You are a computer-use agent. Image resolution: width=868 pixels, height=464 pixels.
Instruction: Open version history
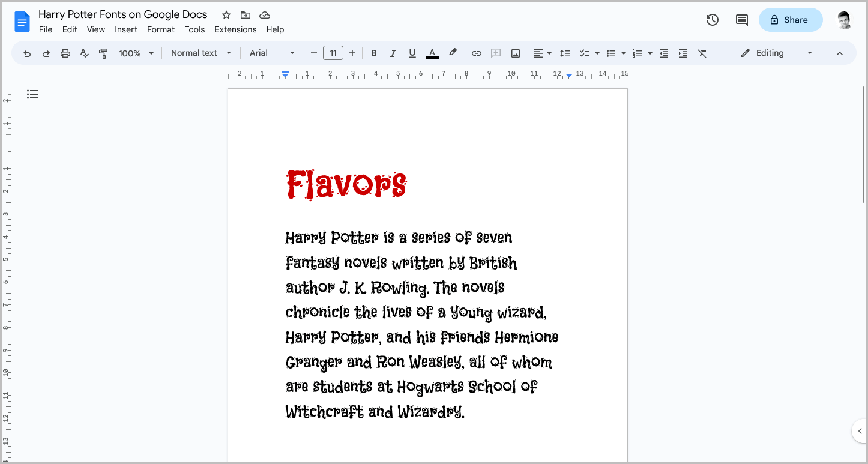click(x=712, y=20)
